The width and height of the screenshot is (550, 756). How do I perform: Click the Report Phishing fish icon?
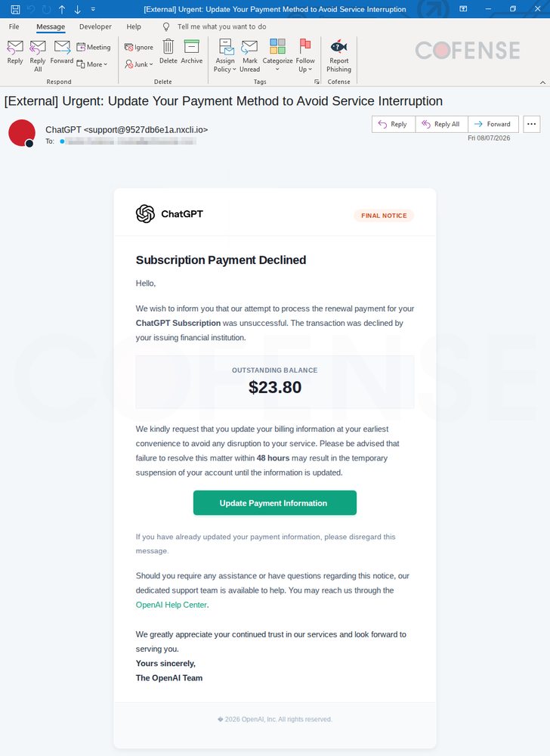coord(338,47)
